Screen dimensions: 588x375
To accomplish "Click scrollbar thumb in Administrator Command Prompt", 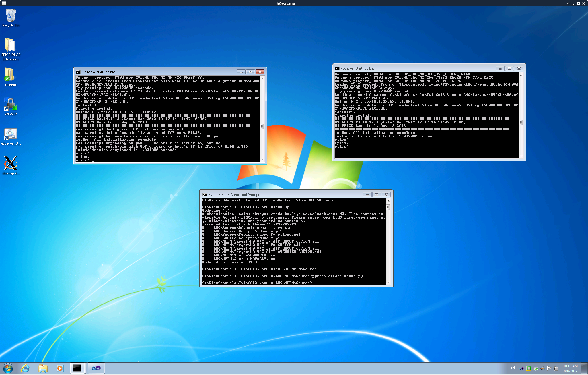I will (388, 207).
